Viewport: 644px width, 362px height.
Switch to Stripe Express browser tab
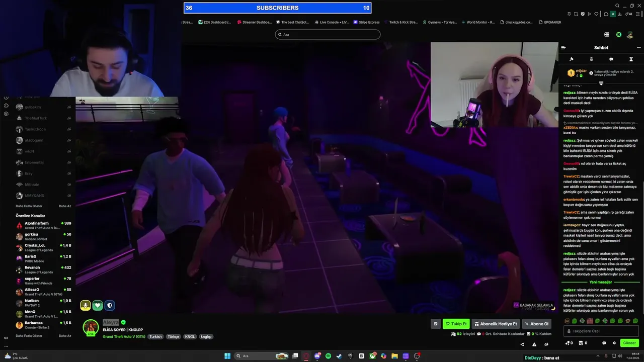366,22
